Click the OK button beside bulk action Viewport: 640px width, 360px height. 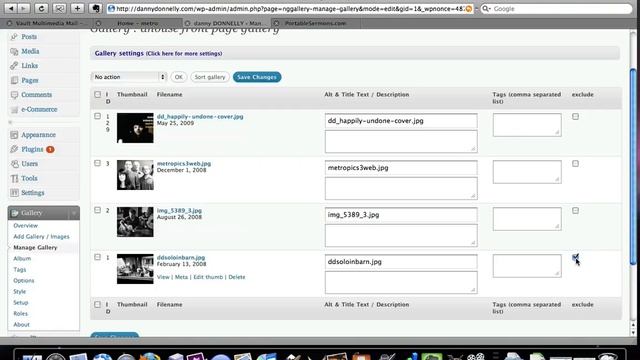(x=178, y=77)
